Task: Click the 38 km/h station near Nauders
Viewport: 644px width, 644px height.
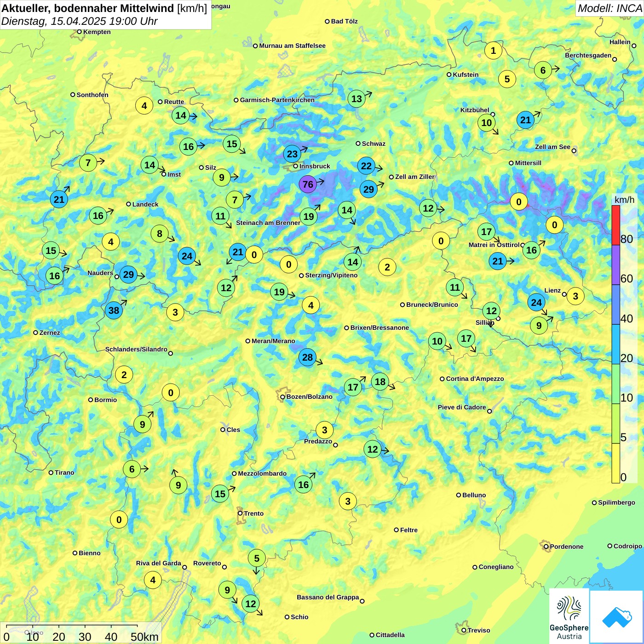Action: (x=114, y=310)
